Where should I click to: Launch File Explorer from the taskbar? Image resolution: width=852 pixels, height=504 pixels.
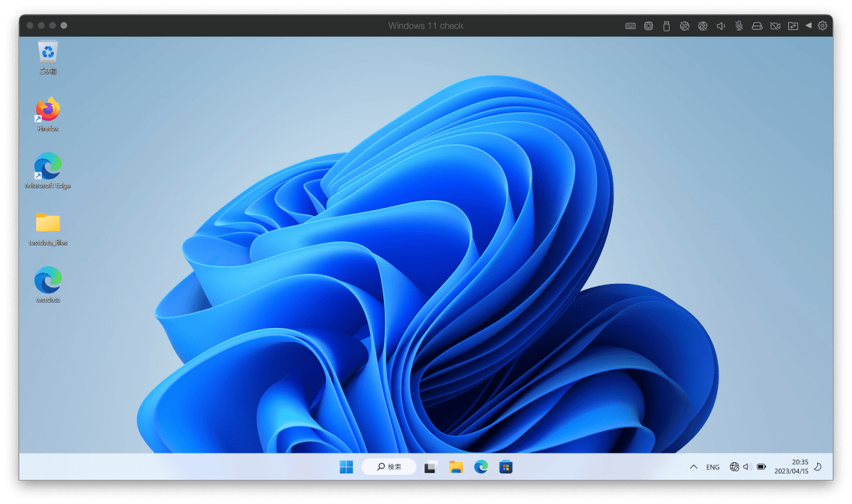(x=456, y=466)
